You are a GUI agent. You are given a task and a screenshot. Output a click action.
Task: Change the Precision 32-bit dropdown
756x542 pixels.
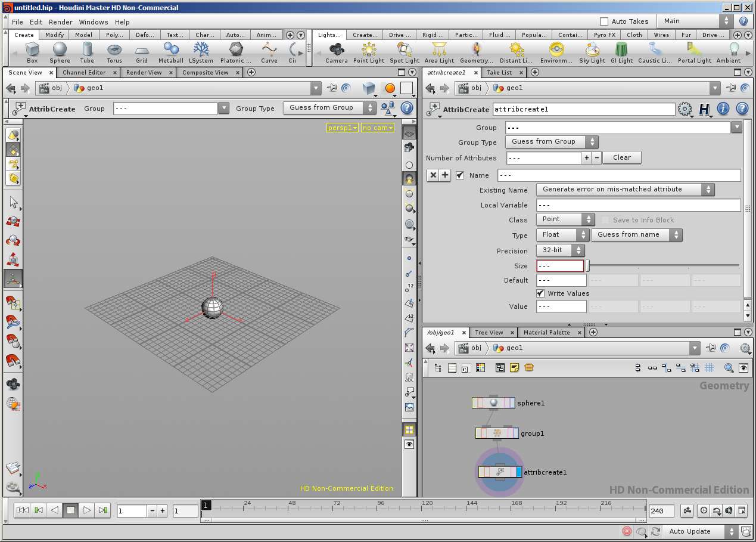[x=560, y=250]
